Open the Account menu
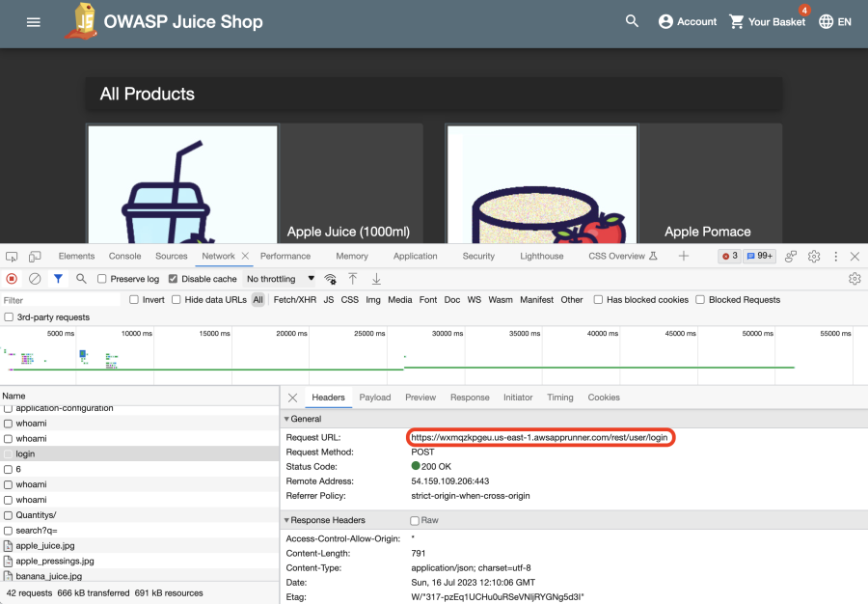The image size is (868, 604). point(687,21)
